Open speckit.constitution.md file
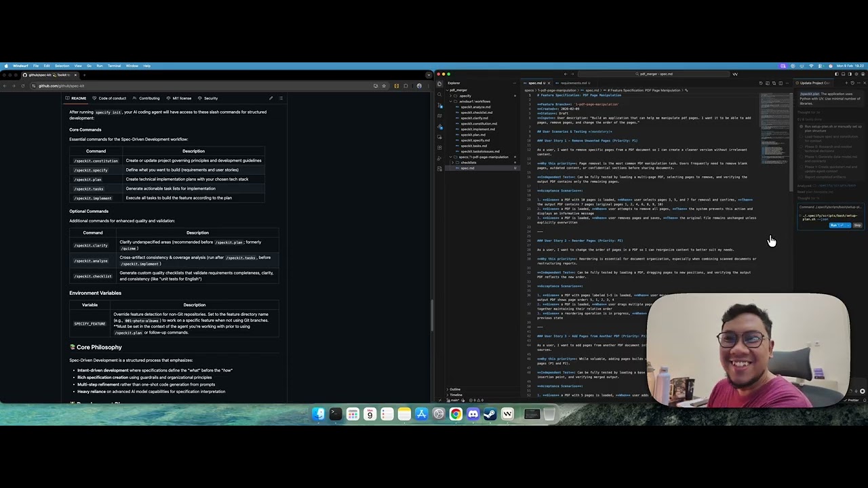Screen dimensions: 868x488 click(x=479, y=123)
